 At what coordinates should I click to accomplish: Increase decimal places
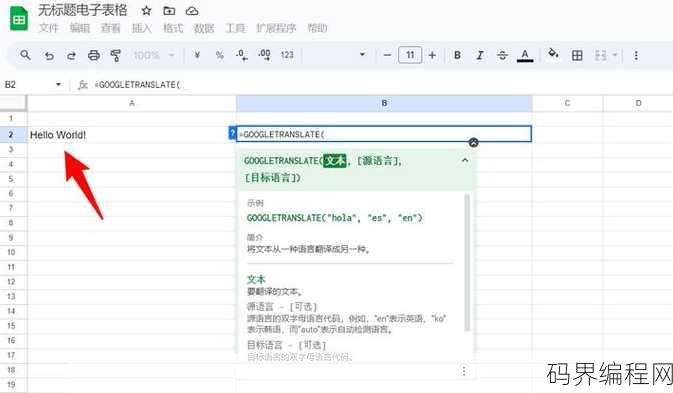[x=264, y=55]
